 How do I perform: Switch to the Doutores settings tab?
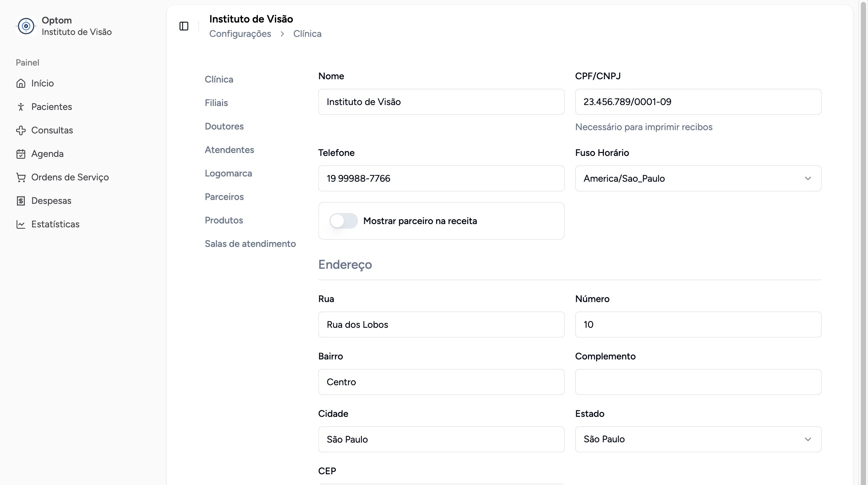coord(224,127)
